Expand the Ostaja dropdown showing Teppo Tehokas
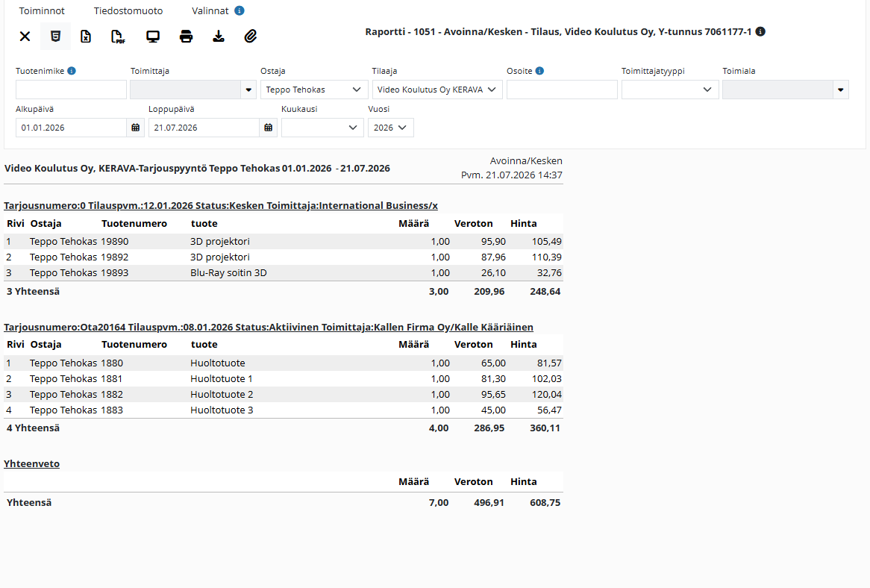The image size is (870, 588). coord(313,90)
